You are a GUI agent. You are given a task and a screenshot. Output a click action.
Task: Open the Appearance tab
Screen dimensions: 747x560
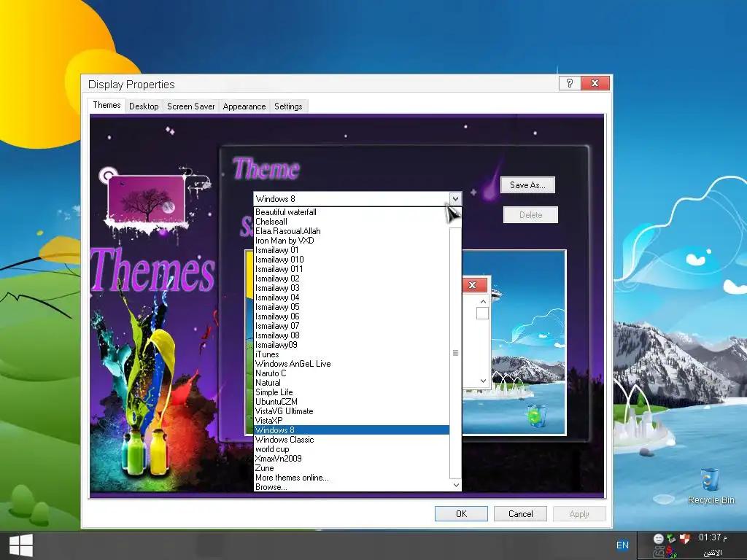tap(244, 106)
